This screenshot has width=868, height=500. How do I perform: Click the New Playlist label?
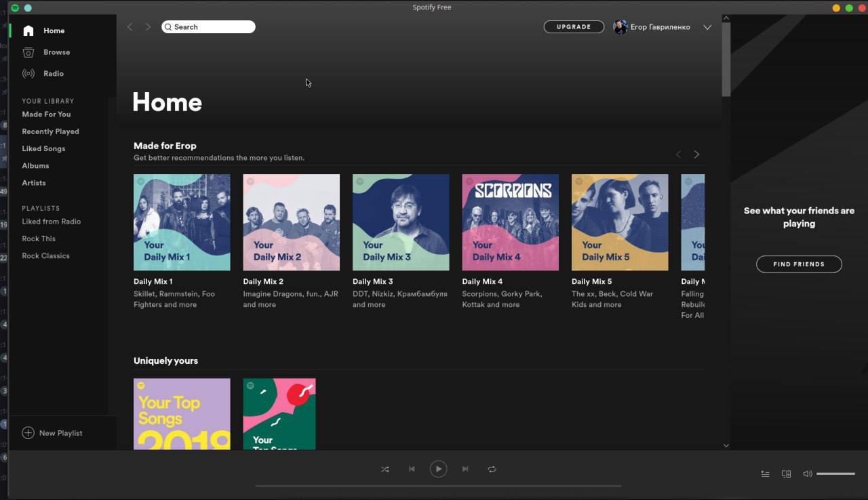pos(60,433)
